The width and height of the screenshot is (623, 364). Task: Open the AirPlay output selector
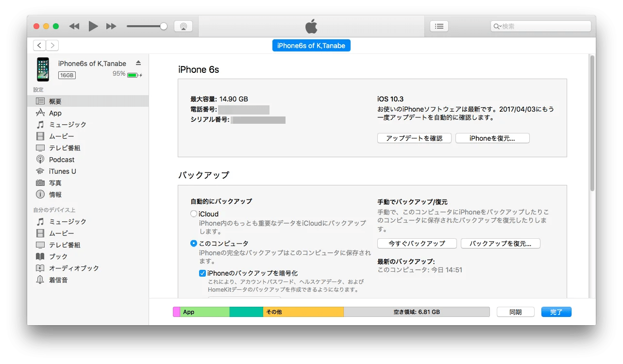[x=184, y=26]
